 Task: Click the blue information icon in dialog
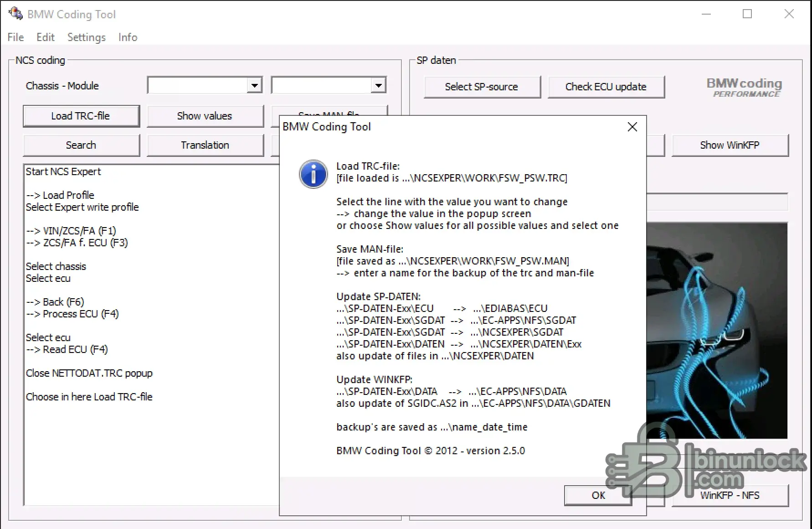coord(313,174)
